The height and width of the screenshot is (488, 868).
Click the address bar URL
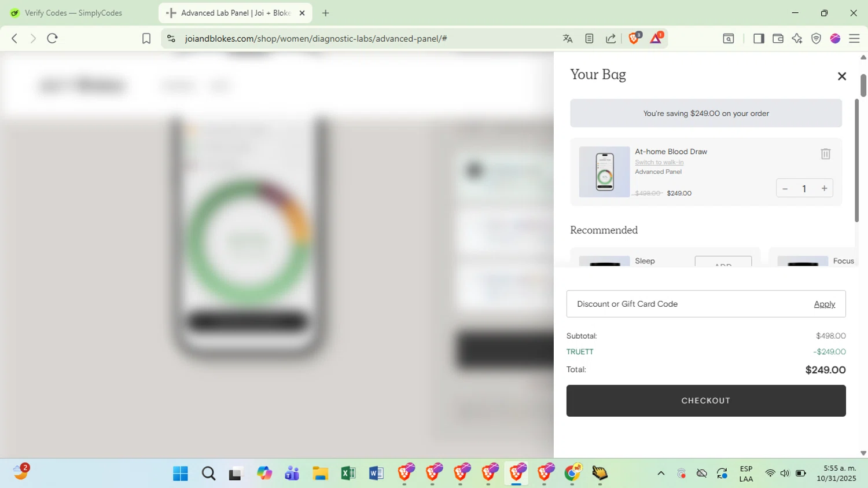coord(316,38)
